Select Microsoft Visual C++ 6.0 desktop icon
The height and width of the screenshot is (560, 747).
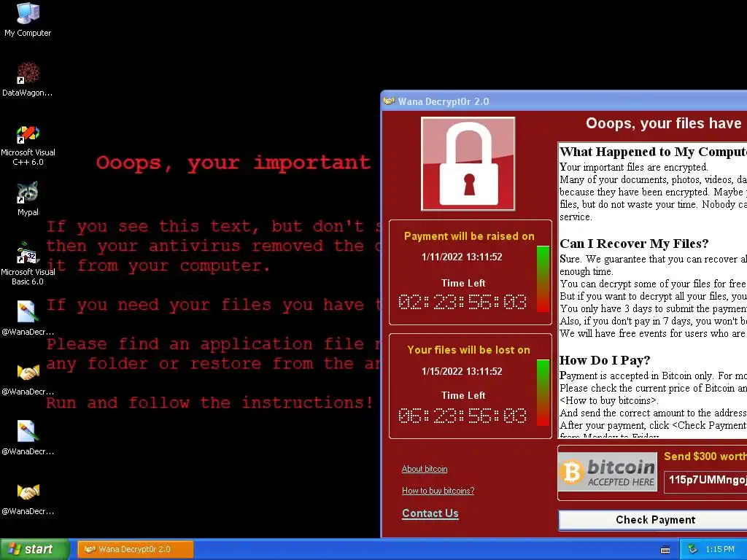click(28, 146)
